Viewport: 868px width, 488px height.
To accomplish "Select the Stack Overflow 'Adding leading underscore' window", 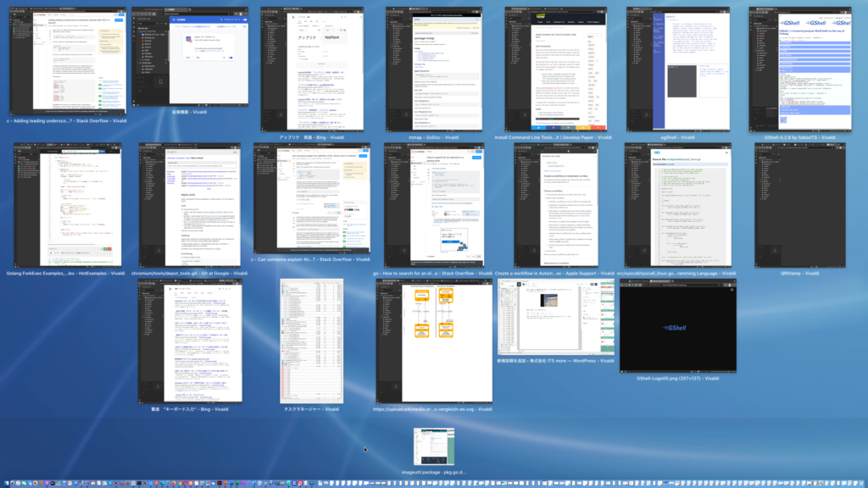I will click(x=68, y=61).
